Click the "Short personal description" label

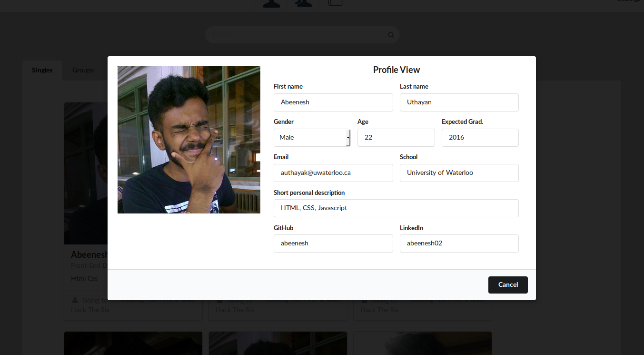(309, 193)
